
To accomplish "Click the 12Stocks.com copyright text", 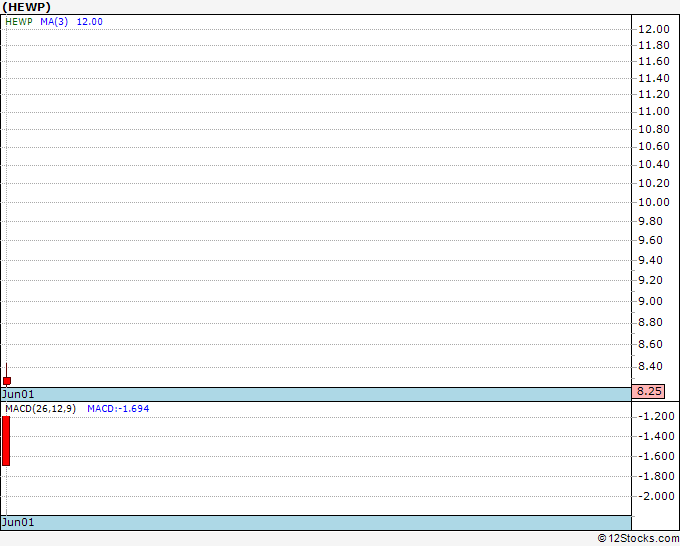I will tap(638, 538).
